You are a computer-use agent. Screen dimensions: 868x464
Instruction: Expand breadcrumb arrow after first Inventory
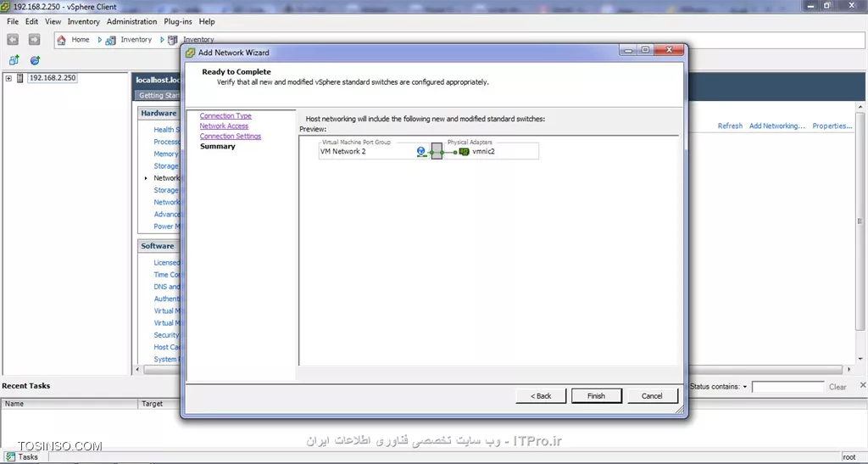pyautogui.click(x=162, y=40)
